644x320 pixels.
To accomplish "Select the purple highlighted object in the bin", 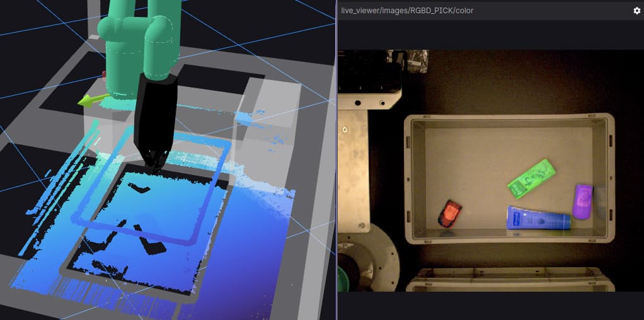I will pos(583,202).
